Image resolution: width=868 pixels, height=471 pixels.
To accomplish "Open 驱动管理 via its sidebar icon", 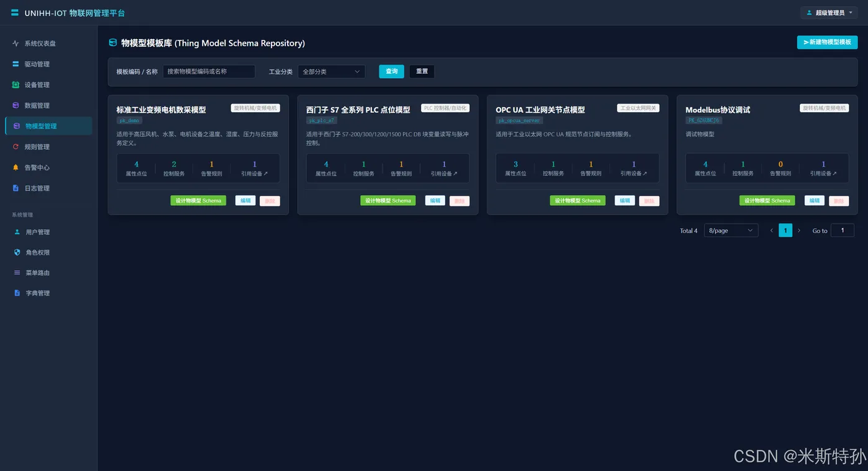I will point(15,64).
